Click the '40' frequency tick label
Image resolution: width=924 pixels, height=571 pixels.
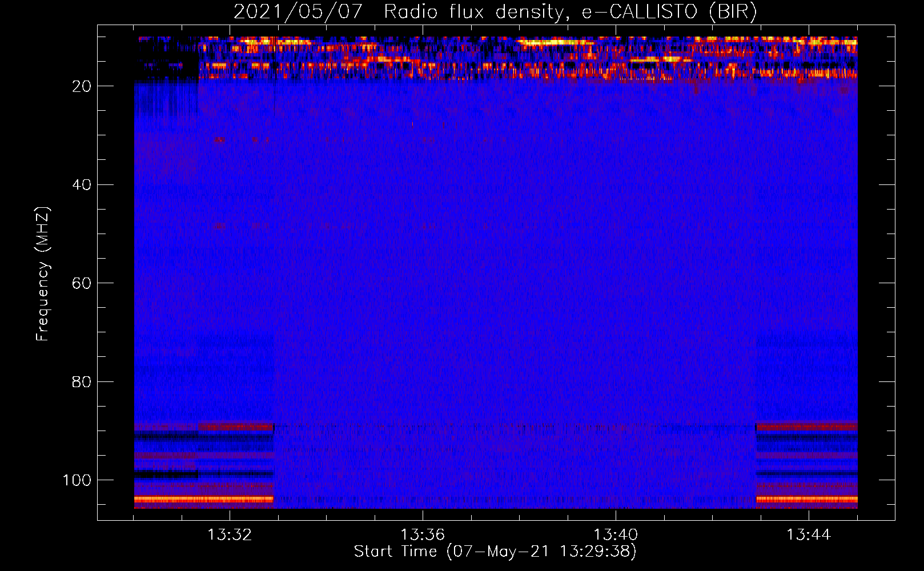82,185
